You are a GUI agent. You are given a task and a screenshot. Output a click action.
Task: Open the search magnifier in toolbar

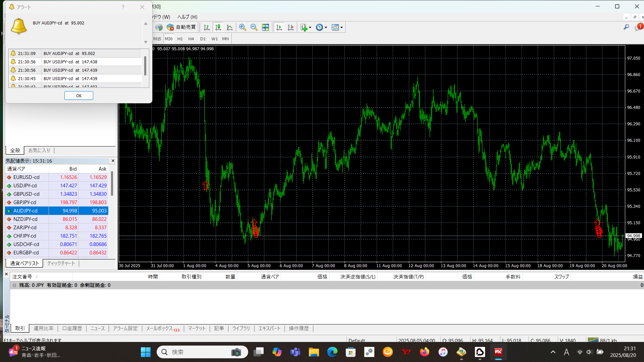pos(626,27)
